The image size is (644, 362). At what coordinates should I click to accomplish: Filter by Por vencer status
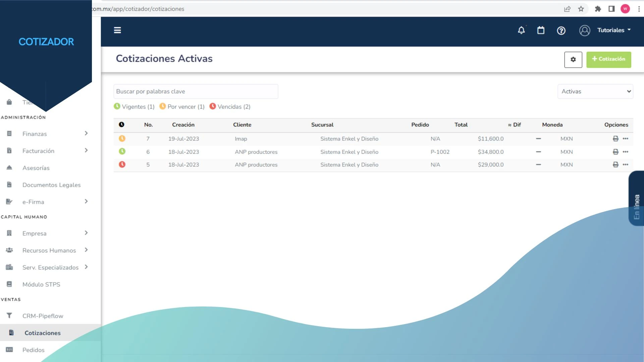tap(182, 107)
